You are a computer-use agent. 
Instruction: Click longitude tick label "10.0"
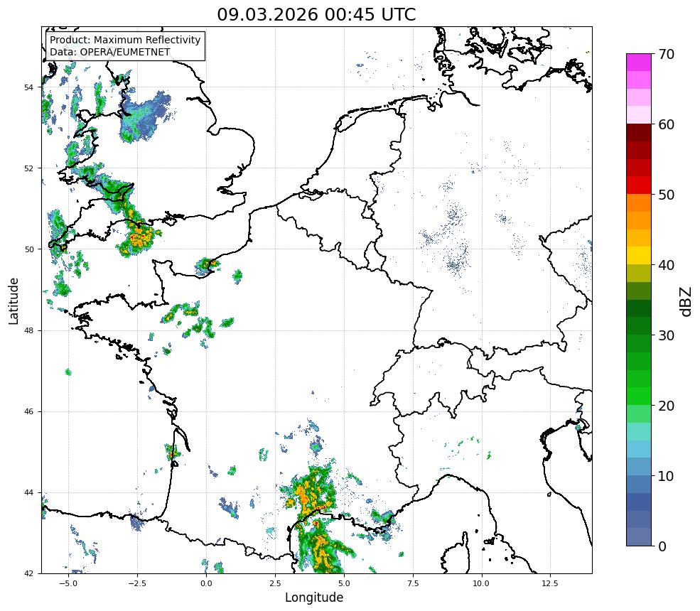click(482, 583)
